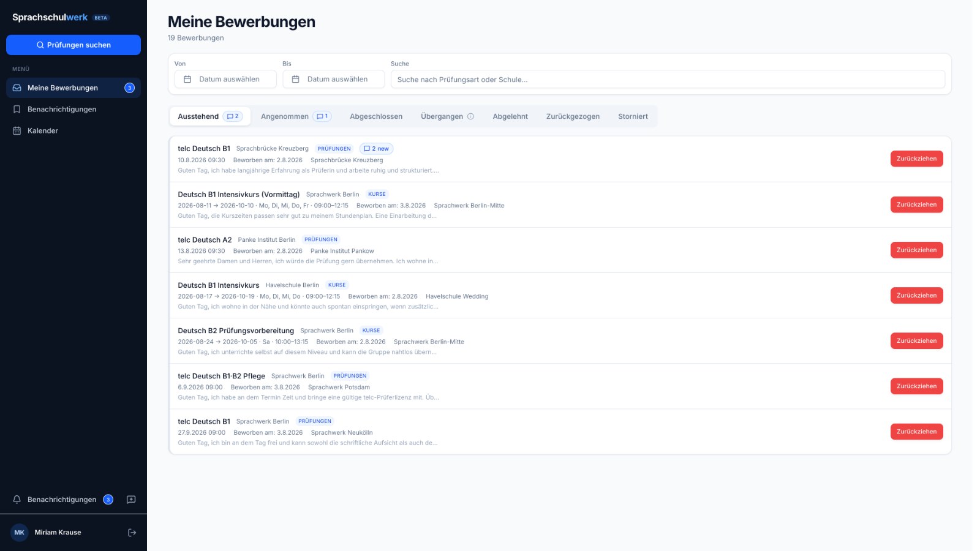Open the Von date picker
Image resolution: width=980 pixels, height=551 pixels.
225,79
